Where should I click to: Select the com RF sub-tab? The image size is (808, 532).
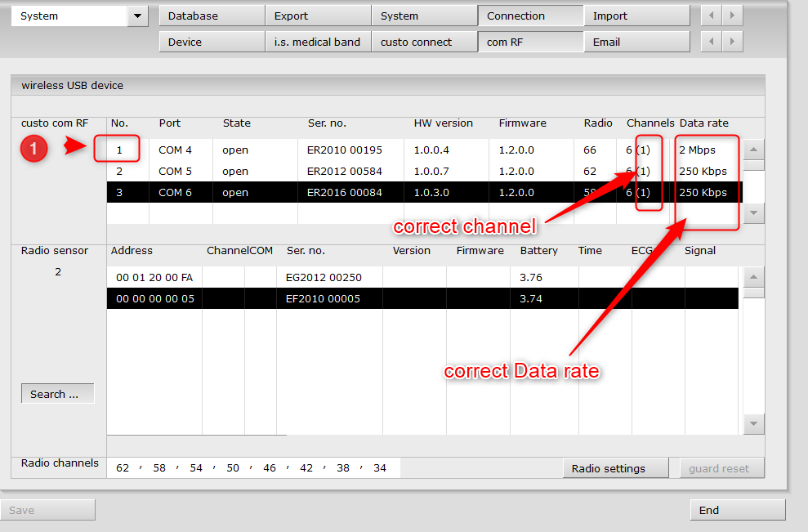click(x=531, y=42)
